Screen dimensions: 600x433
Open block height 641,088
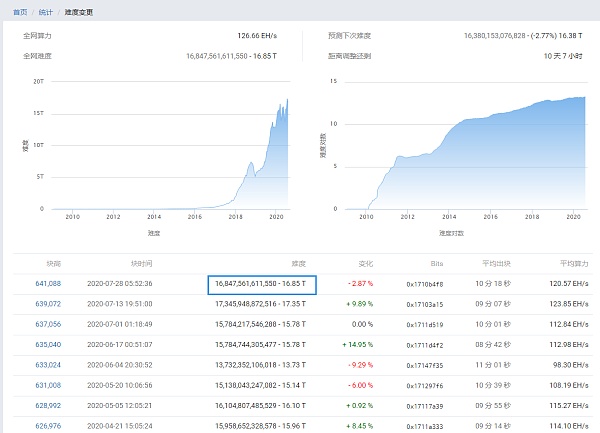(x=47, y=285)
